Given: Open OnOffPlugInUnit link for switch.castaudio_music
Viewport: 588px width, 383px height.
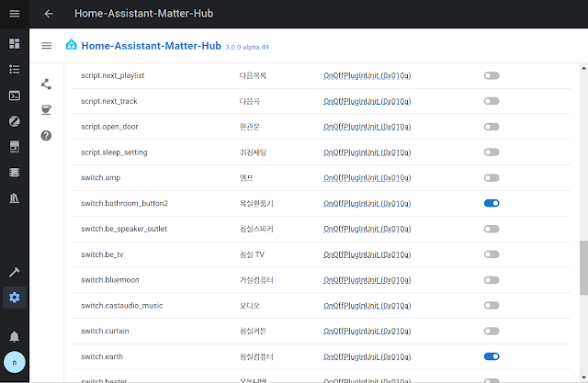Looking at the screenshot, I should pyautogui.click(x=367, y=306).
